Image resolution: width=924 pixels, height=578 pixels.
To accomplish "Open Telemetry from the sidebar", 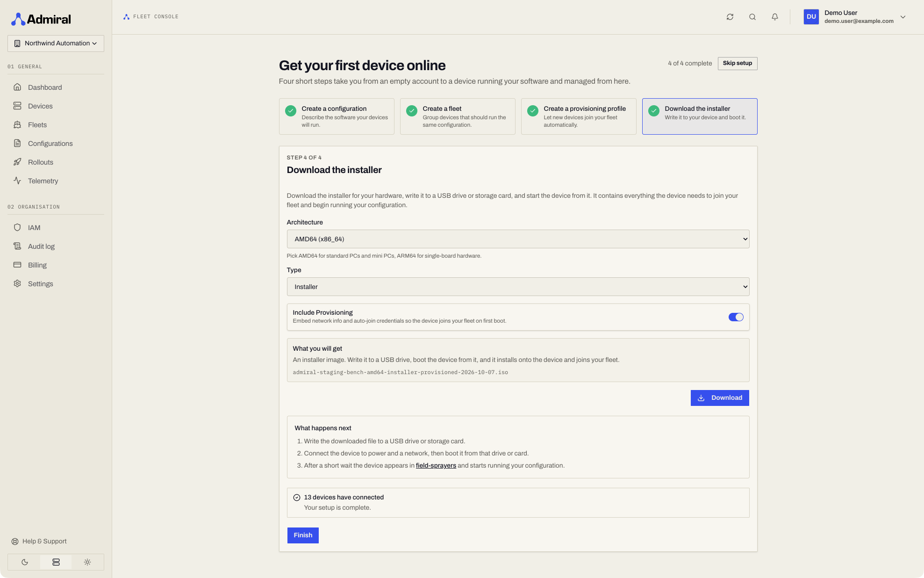I will [56, 181].
